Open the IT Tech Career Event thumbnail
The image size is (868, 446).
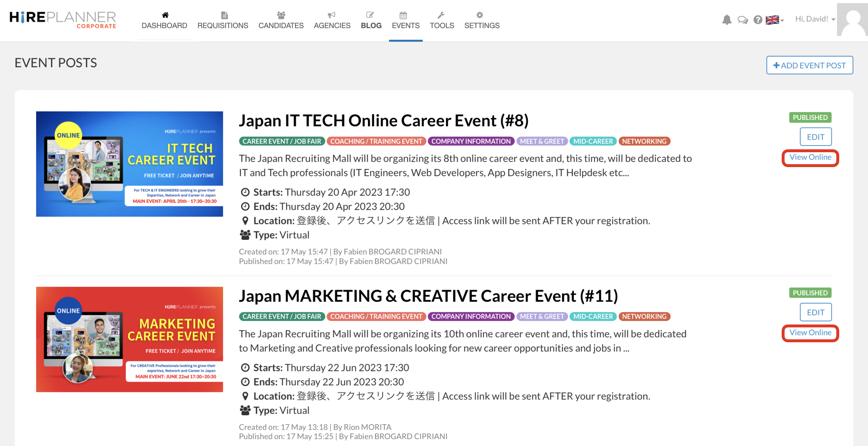tap(129, 164)
